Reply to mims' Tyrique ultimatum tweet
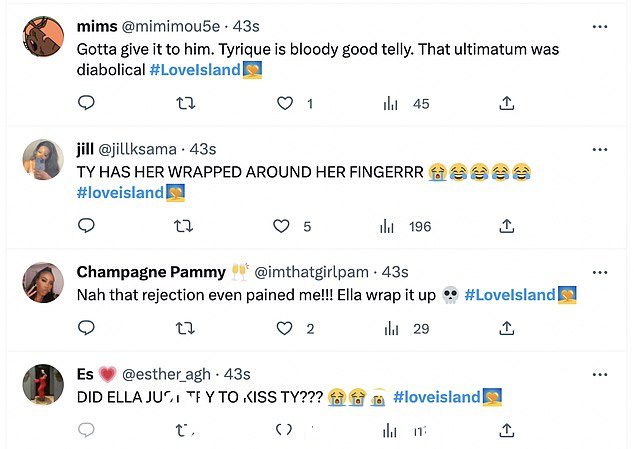 [x=86, y=103]
